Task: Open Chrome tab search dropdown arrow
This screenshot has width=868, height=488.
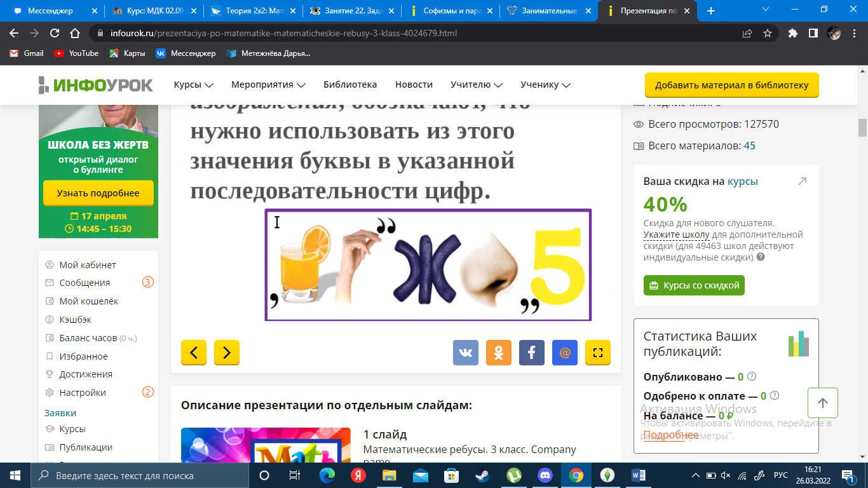Action: click(x=766, y=10)
